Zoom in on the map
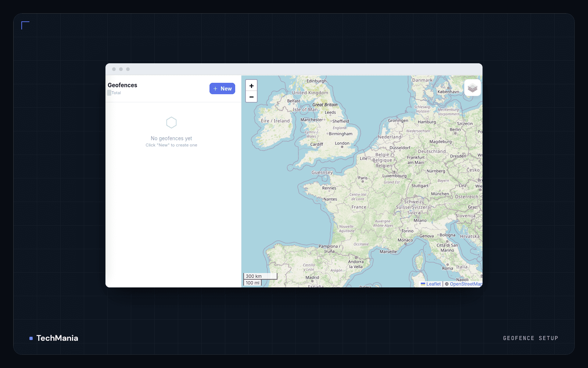 [x=251, y=86]
